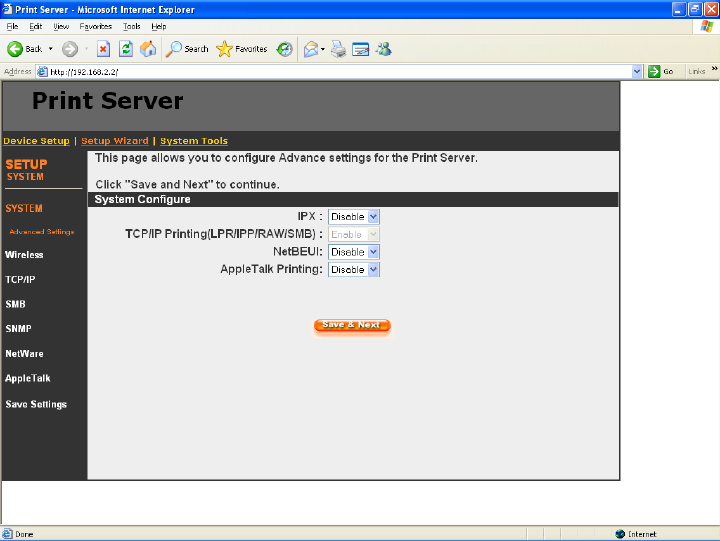
Task: Select TCP/IP in the sidebar
Action: [20, 280]
